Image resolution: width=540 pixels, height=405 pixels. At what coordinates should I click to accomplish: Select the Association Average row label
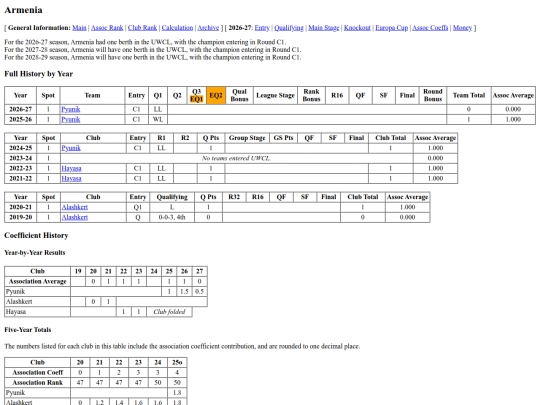(x=38, y=282)
